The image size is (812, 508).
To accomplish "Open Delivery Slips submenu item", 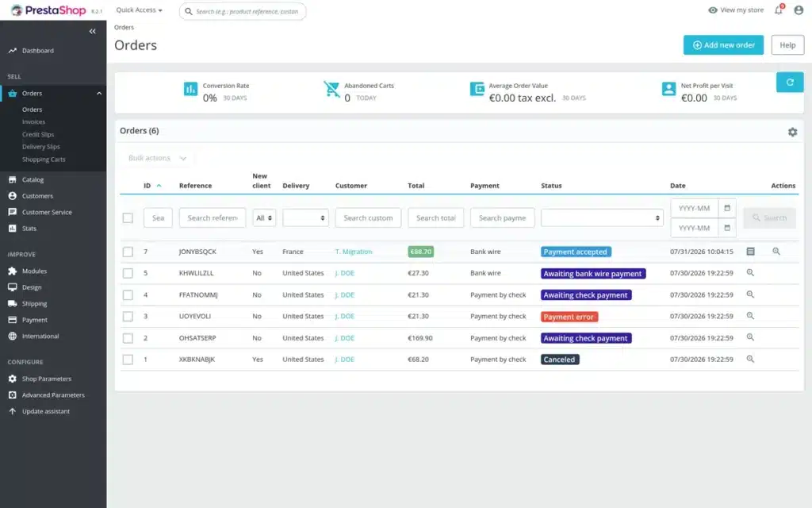I will coord(41,147).
